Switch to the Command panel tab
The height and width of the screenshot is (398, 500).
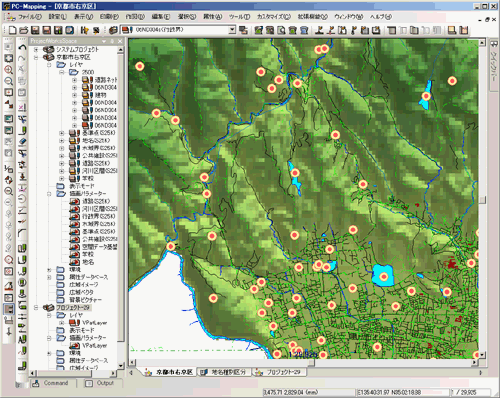(50, 383)
